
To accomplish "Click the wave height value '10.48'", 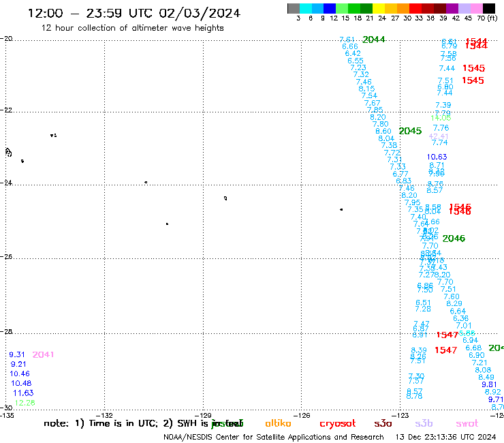I will [x=21, y=383].
